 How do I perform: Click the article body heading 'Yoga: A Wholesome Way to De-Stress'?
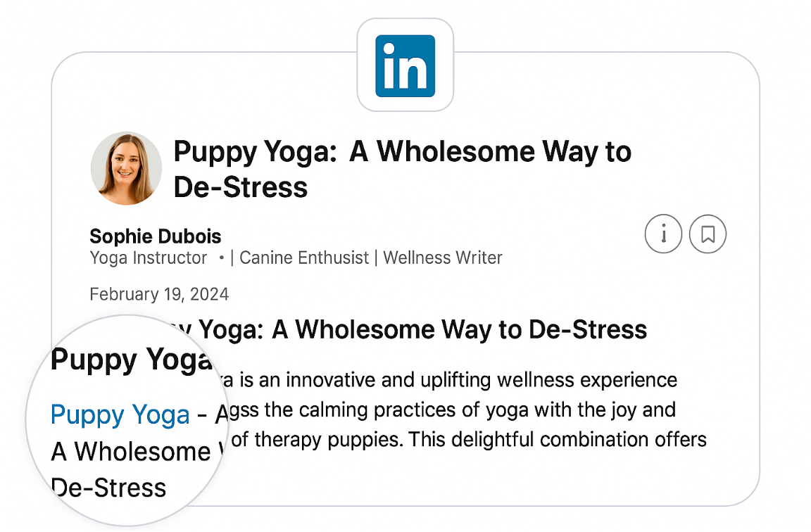[422, 330]
